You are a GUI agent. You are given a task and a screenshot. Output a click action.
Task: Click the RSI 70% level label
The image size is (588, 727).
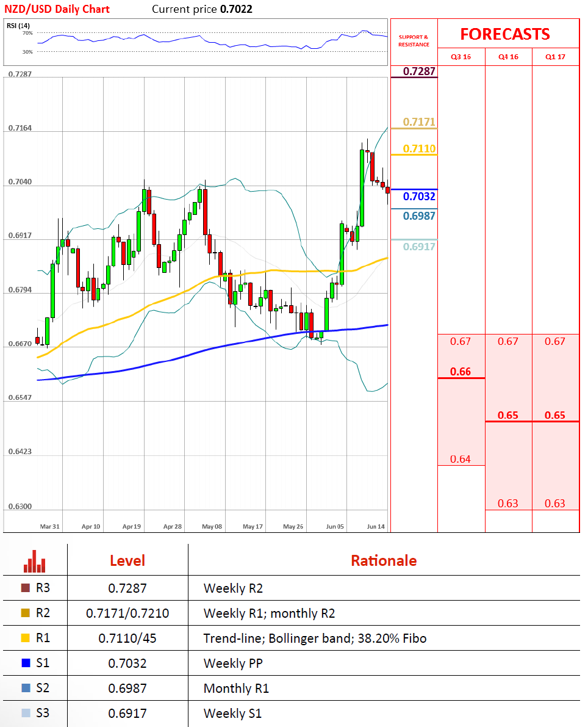click(28, 34)
